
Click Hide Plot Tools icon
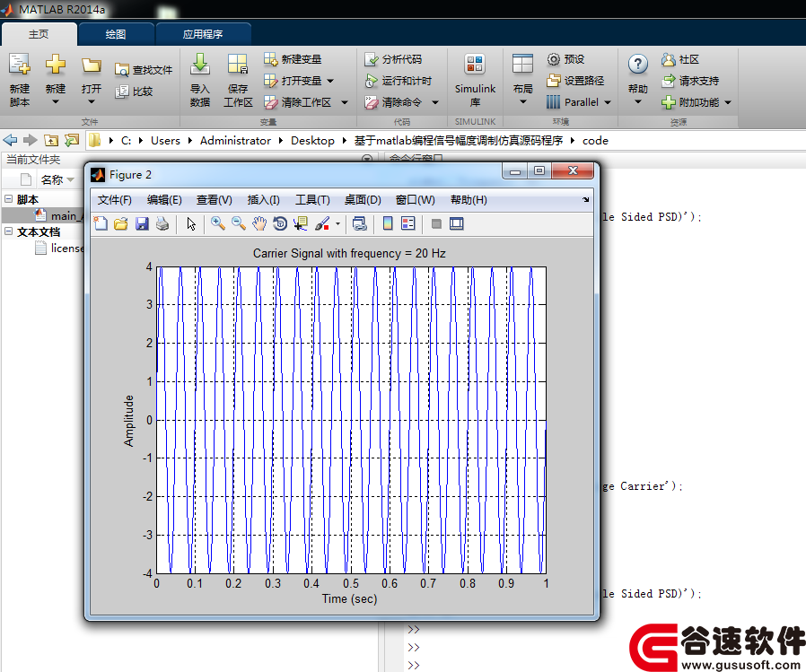pos(436,223)
